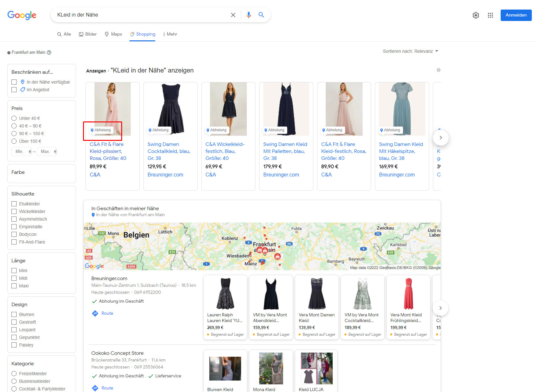This screenshot has height=392, width=542.
Task: Select 90 € – 150 € price range
Action: point(14,134)
